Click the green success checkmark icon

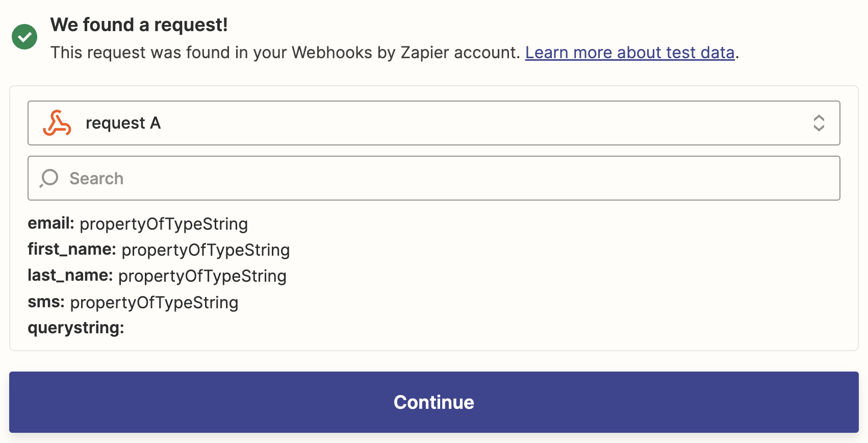24,37
